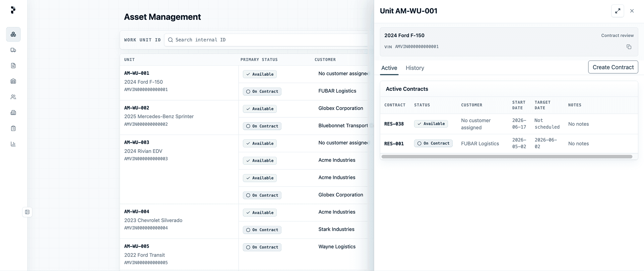Screen dimensions: 644x271
Task: Click the 2024 Rivian EDV label
Action: pyautogui.click(x=143, y=151)
